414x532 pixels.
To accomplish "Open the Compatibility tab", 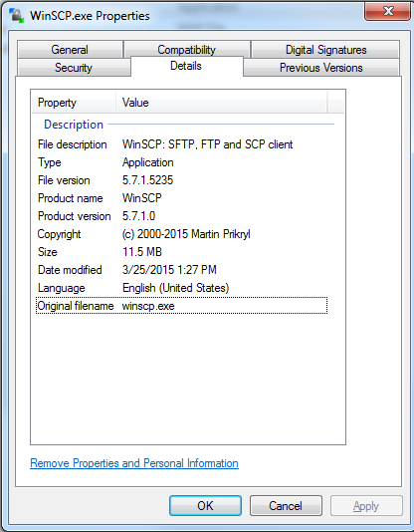I will [x=187, y=50].
